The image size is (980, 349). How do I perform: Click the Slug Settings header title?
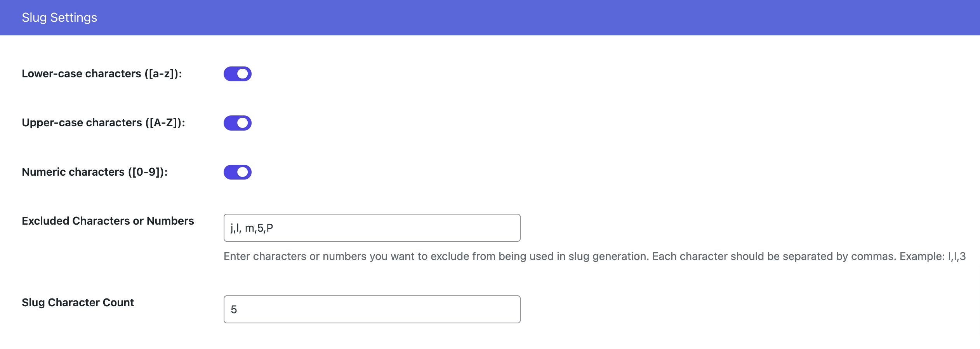(x=59, y=17)
